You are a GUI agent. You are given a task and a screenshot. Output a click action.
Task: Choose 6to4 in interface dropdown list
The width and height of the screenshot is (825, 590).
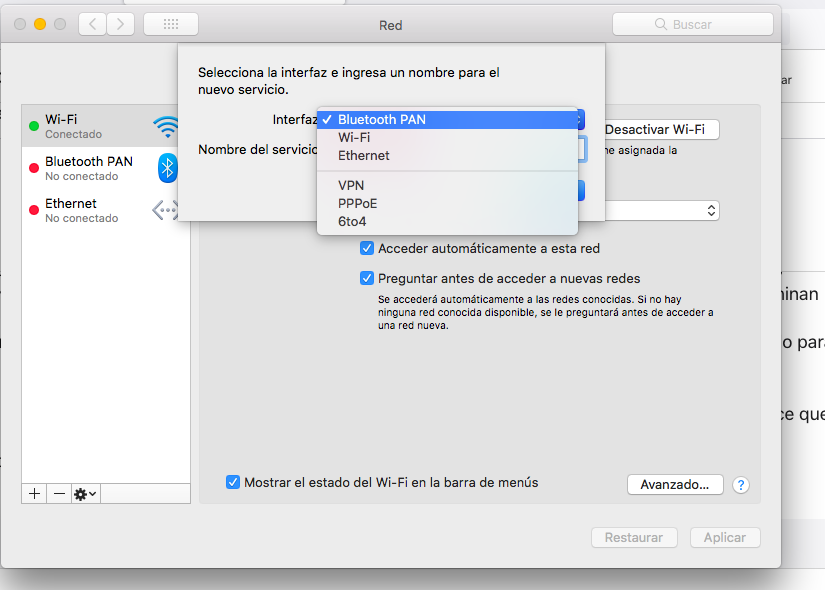point(447,222)
